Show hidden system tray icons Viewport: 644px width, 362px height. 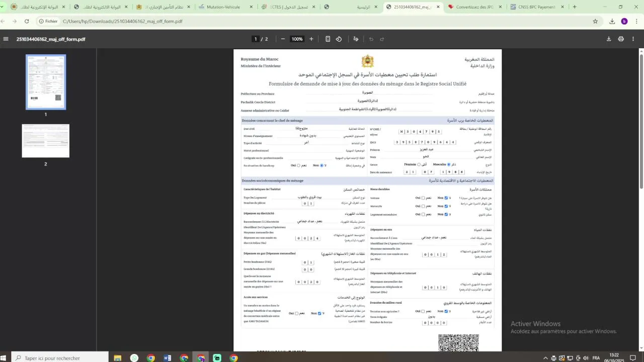click(545, 358)
